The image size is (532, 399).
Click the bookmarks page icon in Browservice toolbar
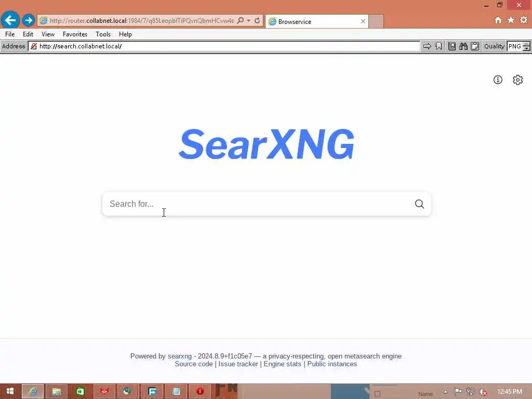[452, 46]
